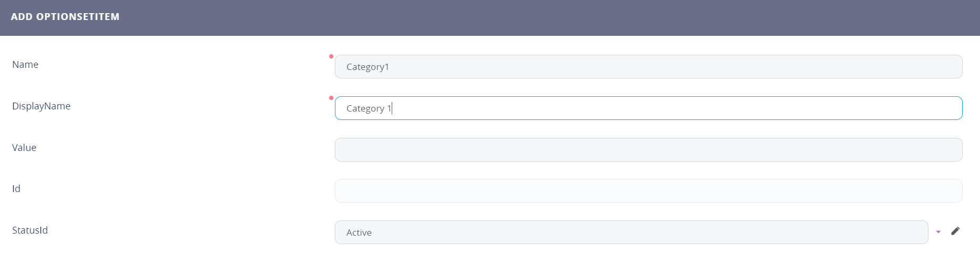The width and height of the screenshot is (980, 272).
Task: Click the blank right end of the Name field
Action: (x=920, y=67)
